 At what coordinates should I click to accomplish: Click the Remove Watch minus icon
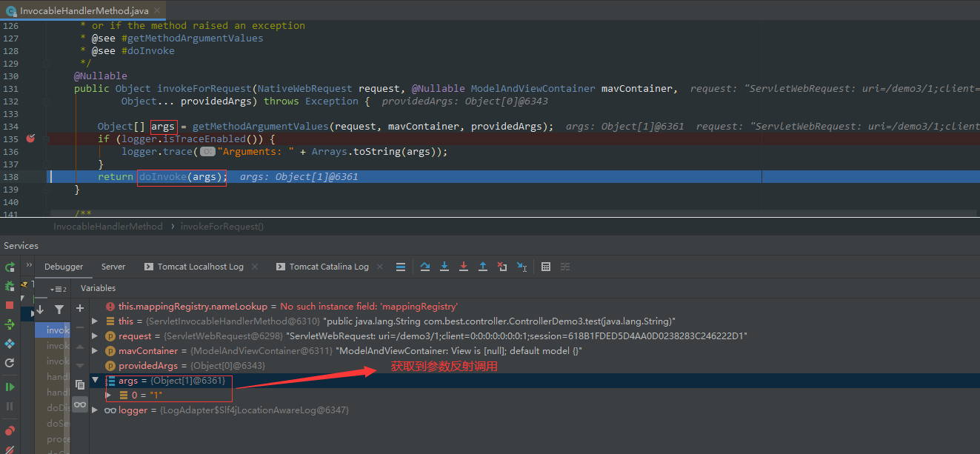point(80,327)
